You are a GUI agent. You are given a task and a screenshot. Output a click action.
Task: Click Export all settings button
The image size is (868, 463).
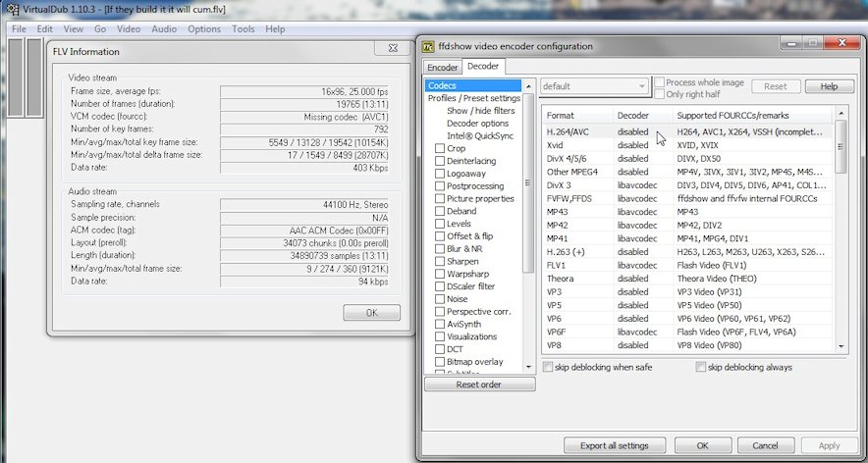(x=614, y=445)
